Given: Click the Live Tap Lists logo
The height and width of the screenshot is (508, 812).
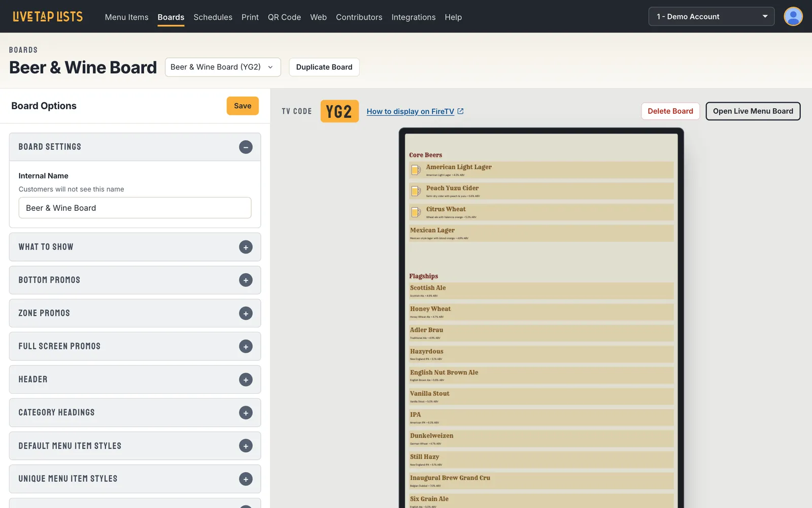Looking at the screenshot, I should pyautogui.click(x=48, y=17).
